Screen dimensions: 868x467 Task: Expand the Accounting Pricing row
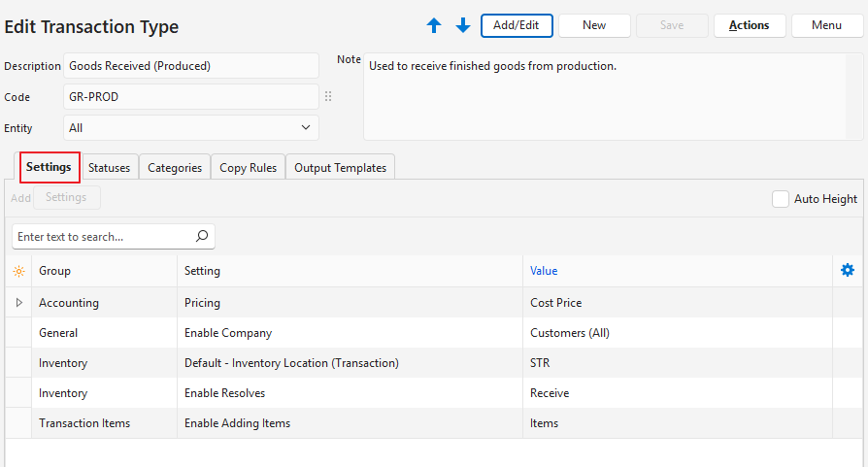coord(18,303)
